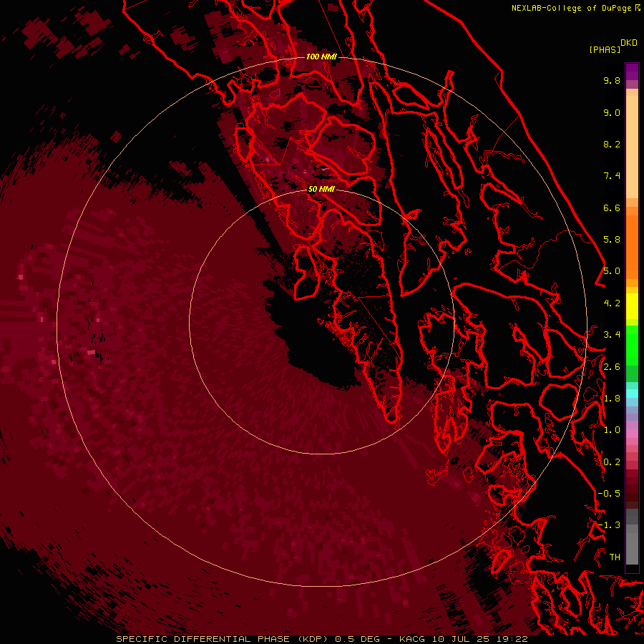Pick the peach segment of the color bar
Viewport: 644px width, 644px height.
coord(632,147)
